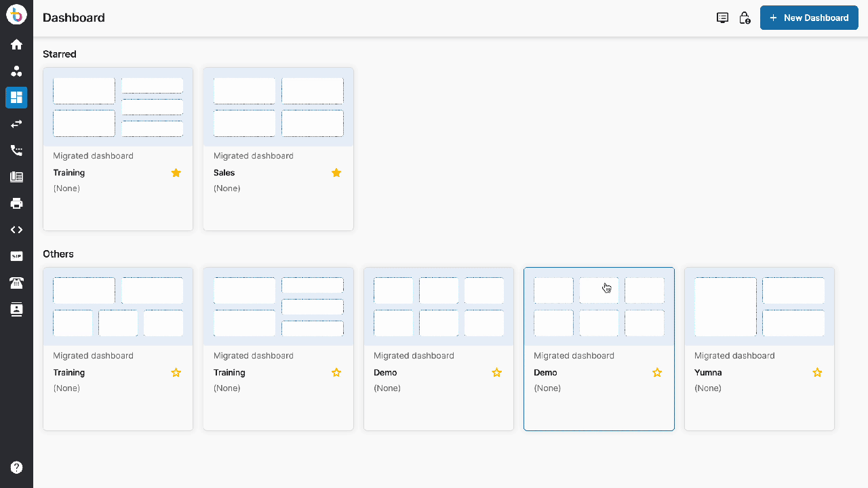Click the app logo at sidebar top
Screen dimensions: 868x488
coord(16,14)
